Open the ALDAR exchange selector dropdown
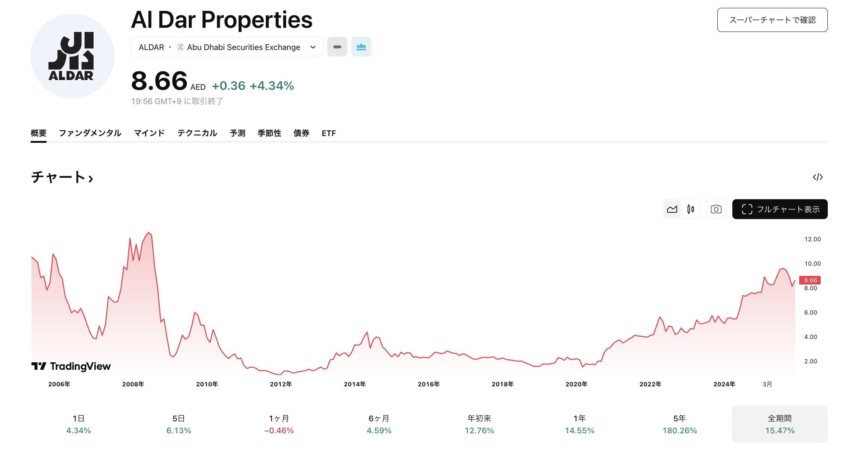The width and height of the screenshot is (868, 457). [227, 47]
